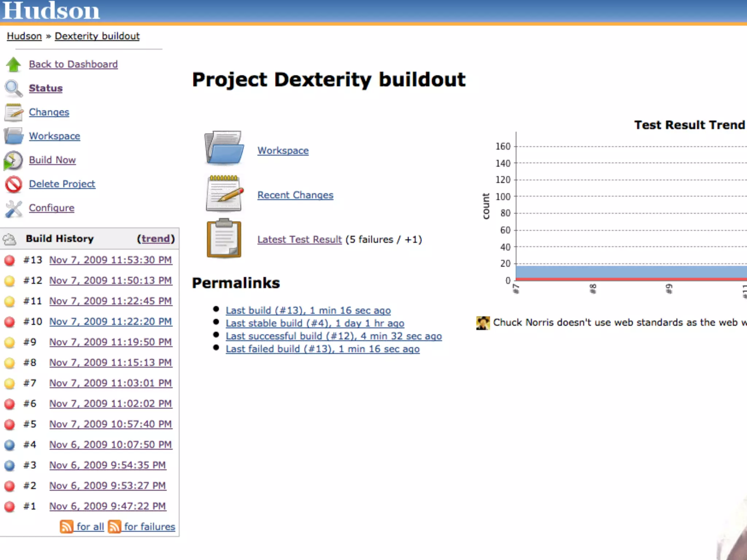Viewport: 747px width, 560px height.
Task: Click the Changes notepad icon in sidebar
Action: coord(13,112)
